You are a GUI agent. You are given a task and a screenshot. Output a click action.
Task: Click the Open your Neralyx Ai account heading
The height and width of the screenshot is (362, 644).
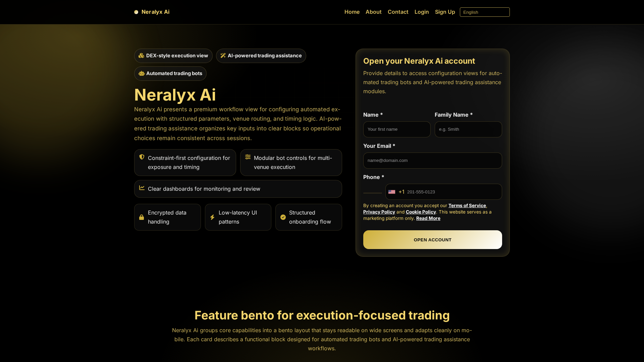point(419,61)
